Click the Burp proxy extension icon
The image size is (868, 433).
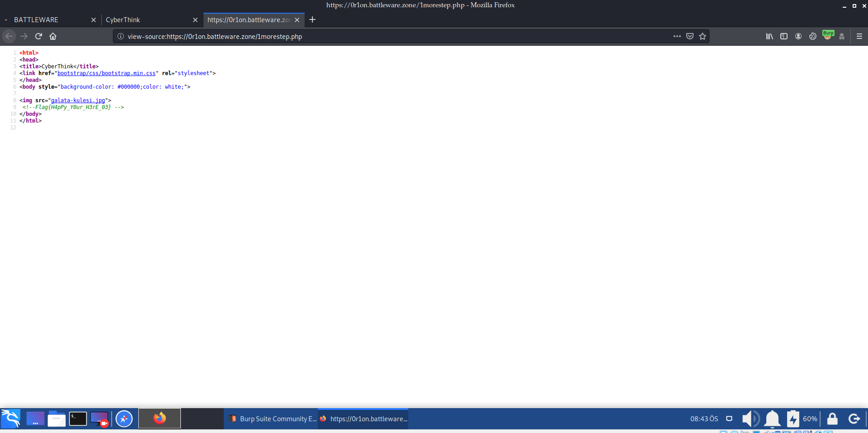(828, 36)
